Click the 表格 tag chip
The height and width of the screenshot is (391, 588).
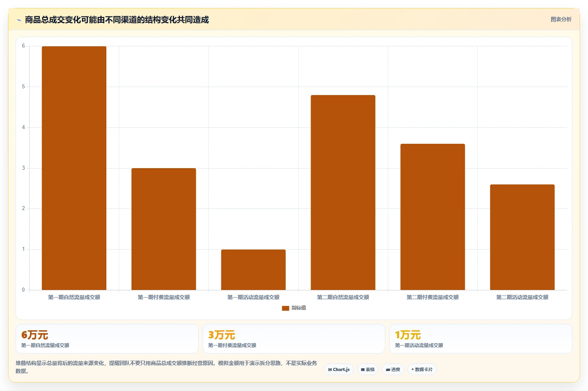[368, 369]
